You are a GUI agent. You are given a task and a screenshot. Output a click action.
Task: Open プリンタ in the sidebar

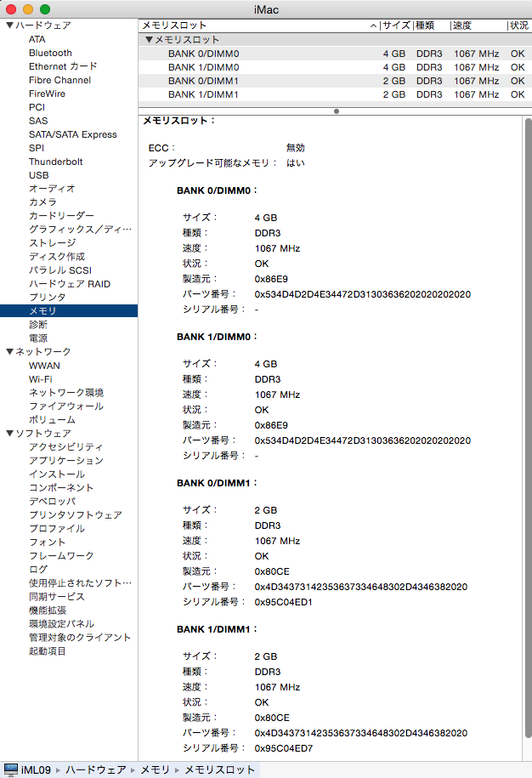coord(47,298)
